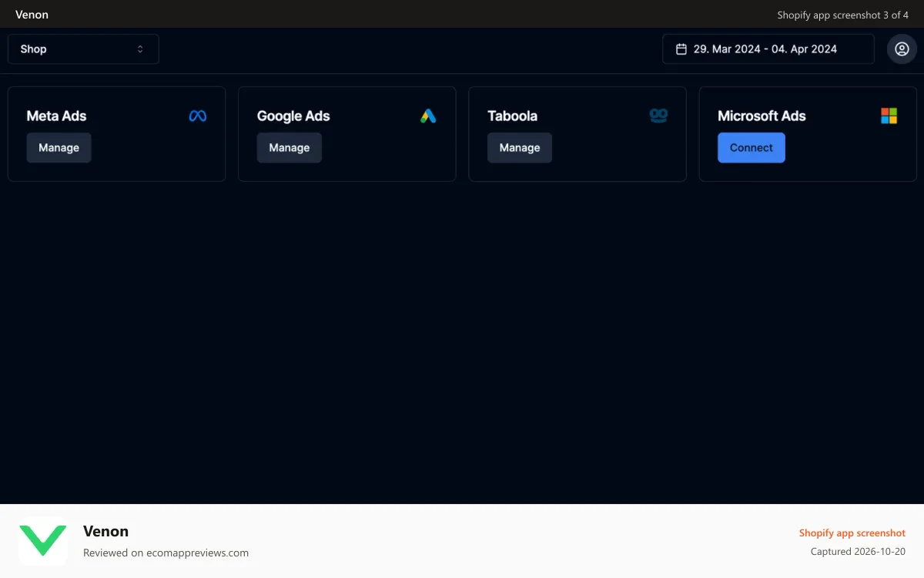Screen dimensions: 924x578
Task: Click the Google Ads logo icon
Action: (x=428, y=116)
